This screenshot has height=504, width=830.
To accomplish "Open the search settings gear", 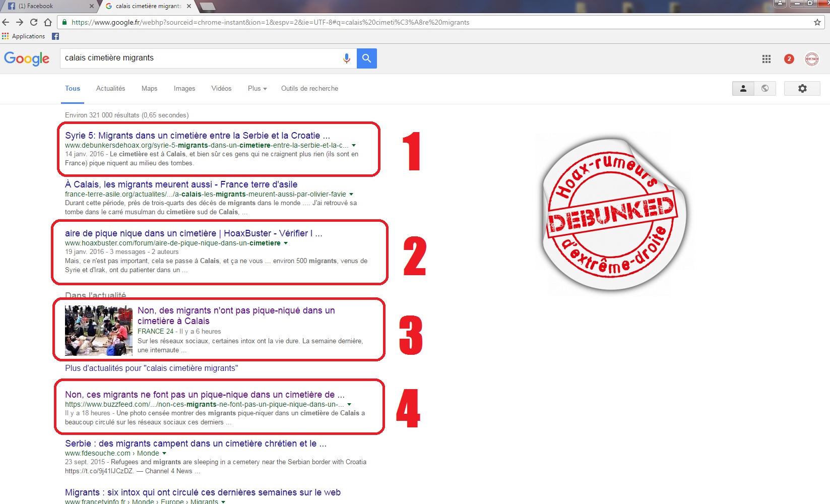I will [x=802, y=88].
